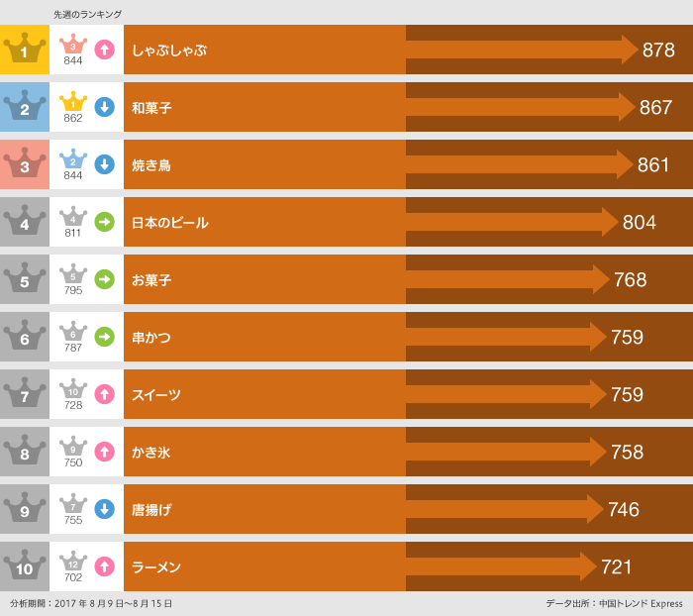
Task: Click the blue rank 2 crown
Action: [25, 107]
